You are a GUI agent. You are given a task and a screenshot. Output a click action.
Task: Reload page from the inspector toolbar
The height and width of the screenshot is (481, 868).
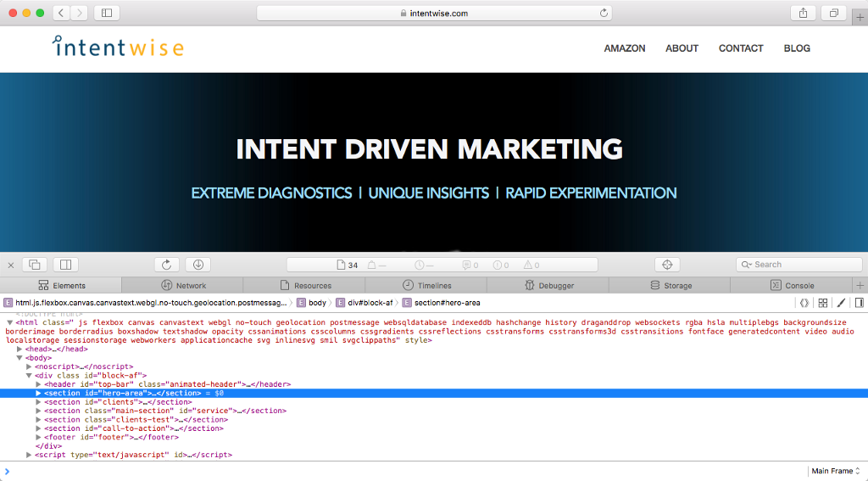[167, 265]
